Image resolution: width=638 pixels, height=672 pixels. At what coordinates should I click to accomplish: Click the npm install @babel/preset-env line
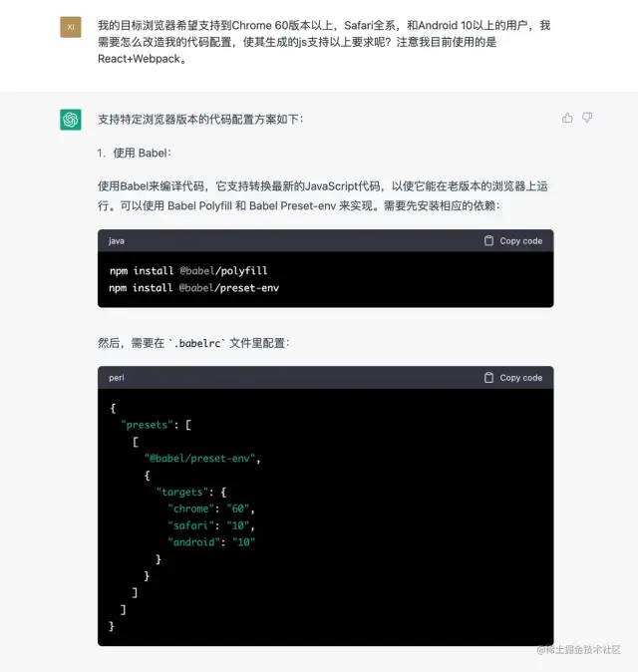(194, 288)
